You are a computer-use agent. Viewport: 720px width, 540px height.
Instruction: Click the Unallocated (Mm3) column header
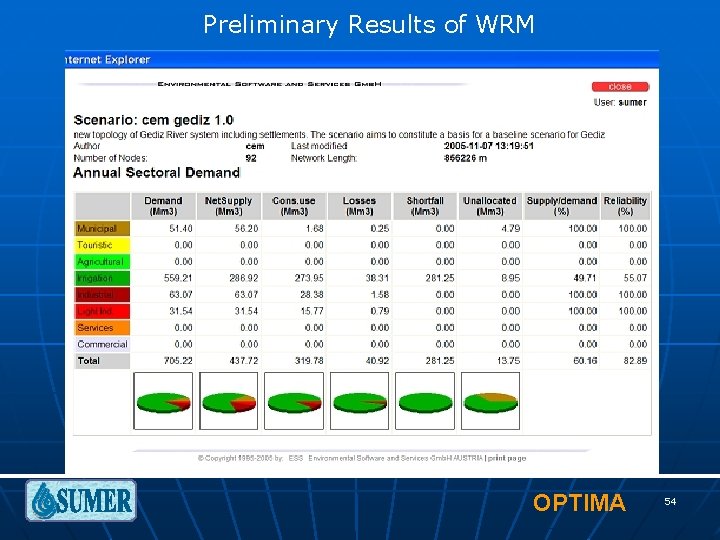click(490, 206)
